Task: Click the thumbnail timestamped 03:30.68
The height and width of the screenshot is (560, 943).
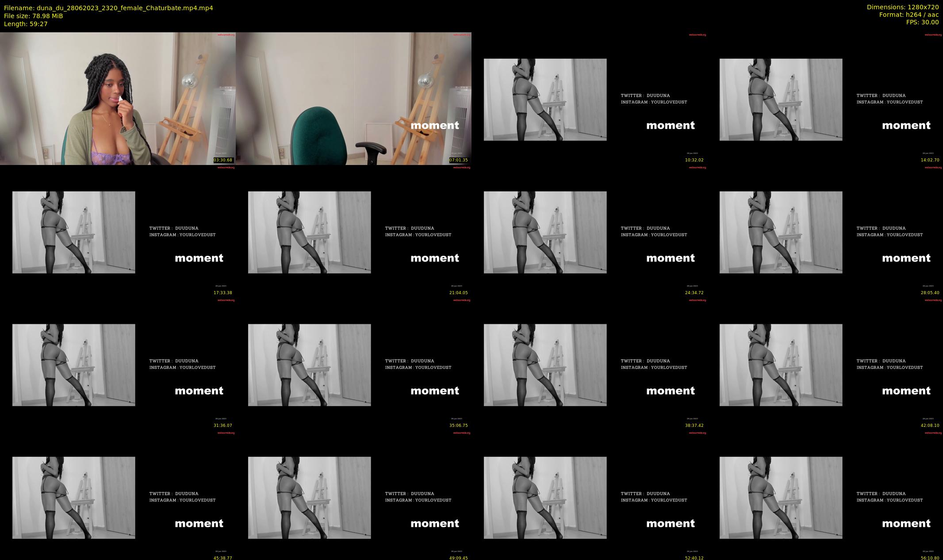Action: 118,98
